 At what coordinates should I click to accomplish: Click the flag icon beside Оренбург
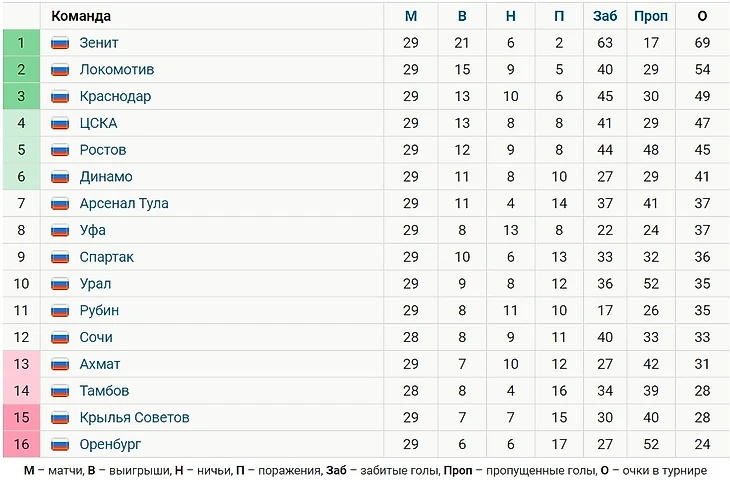click(x=60, y=444)
